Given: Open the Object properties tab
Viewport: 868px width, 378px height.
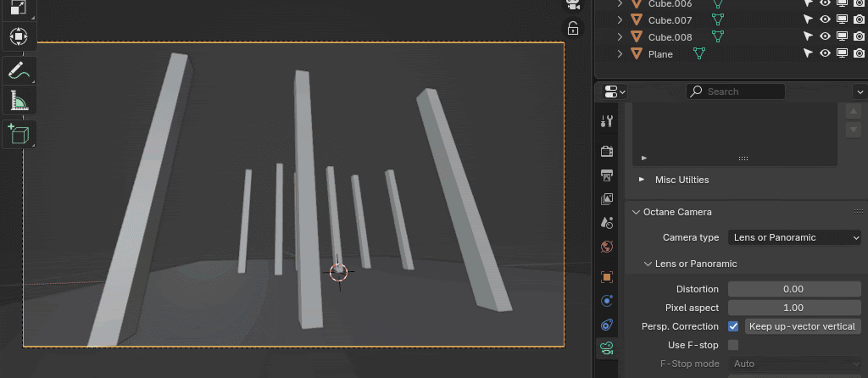Looking at the screenshot, I should pyautogui.click(x=607, y=277).
